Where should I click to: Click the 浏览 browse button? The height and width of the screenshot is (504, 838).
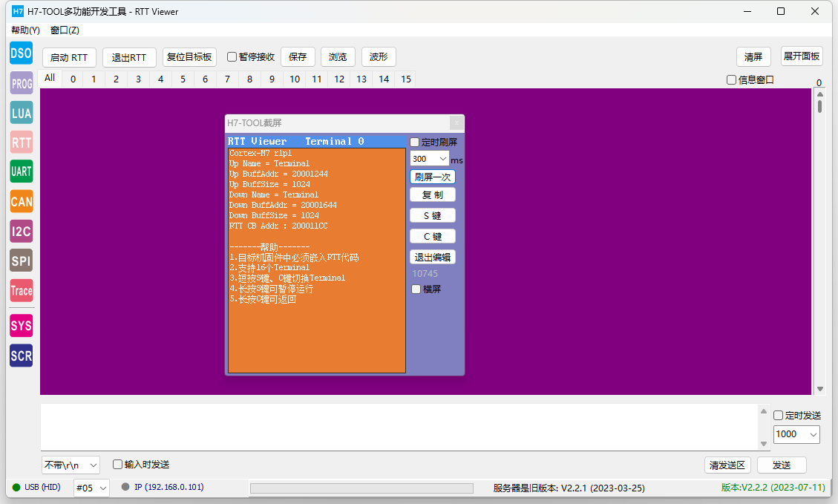(338, 56)
